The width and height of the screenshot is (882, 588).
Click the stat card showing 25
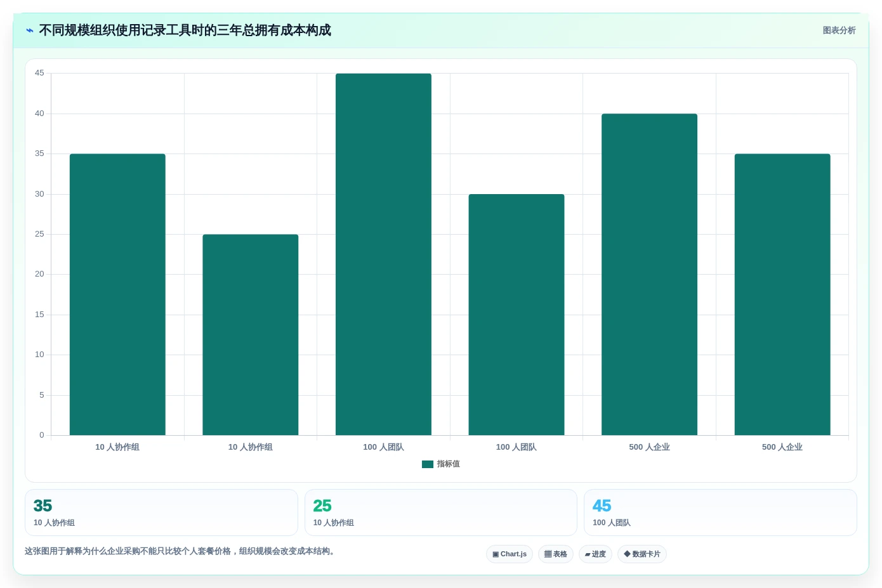[x=441, y=513]
